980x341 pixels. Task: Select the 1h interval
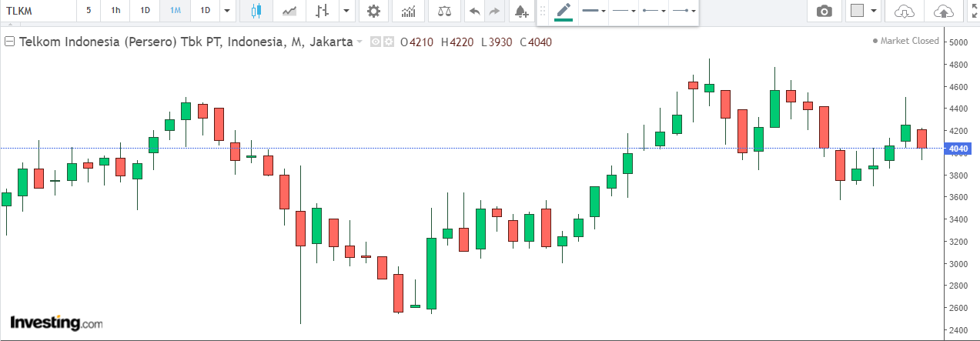coord(115,11)
